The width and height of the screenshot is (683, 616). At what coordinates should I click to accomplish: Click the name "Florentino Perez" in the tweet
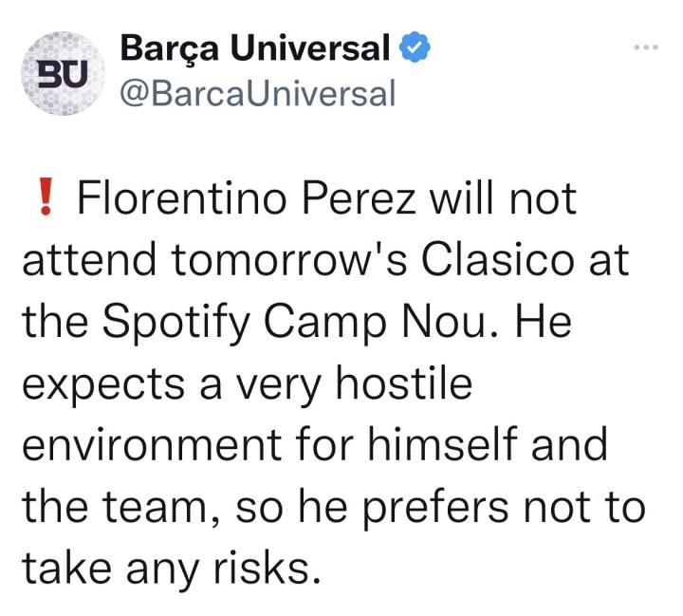(241, 199)
